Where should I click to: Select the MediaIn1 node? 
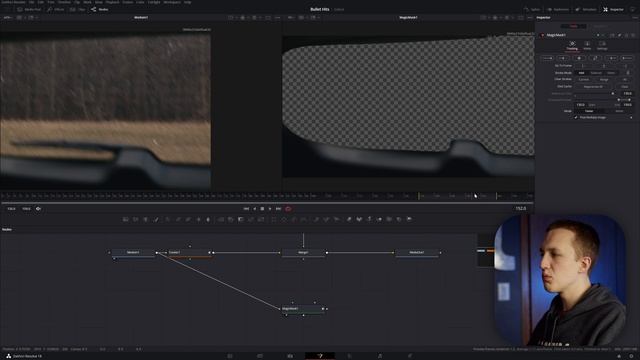click(x=133, y=253)
